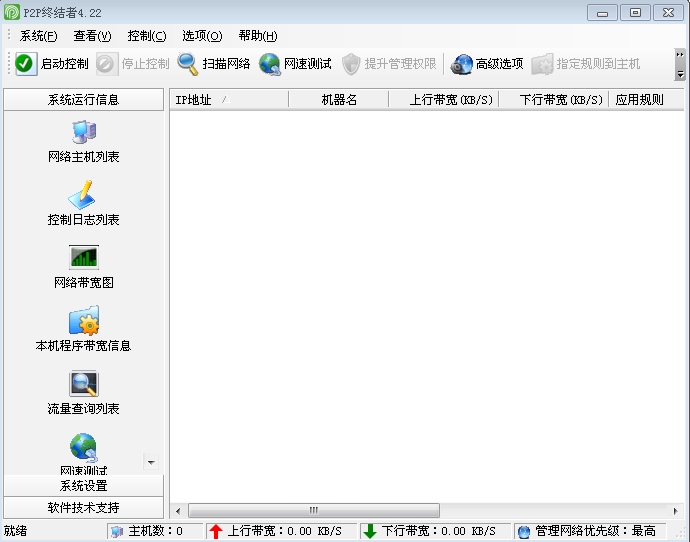The height and width of the screenshot is (542, 690).
Task: Open Control Log List (控制日志列表) pencil icon
Action: click(83, 194)
